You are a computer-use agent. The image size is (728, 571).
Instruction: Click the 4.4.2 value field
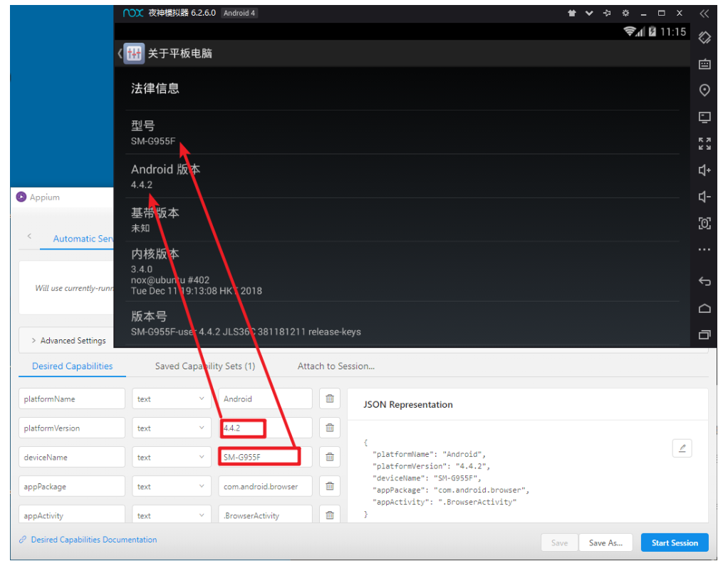coord(265,428)
